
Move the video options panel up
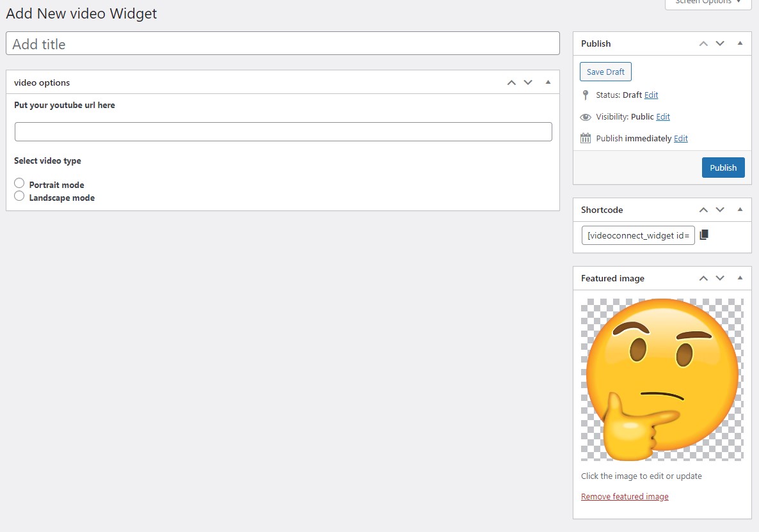(x=511, y=82)
